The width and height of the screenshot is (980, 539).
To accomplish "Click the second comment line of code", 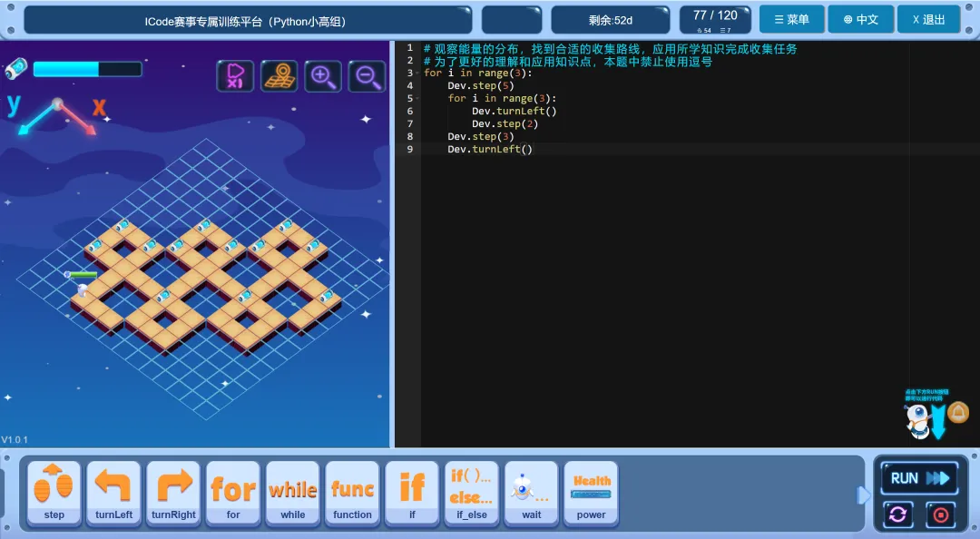I will (567, 61).
